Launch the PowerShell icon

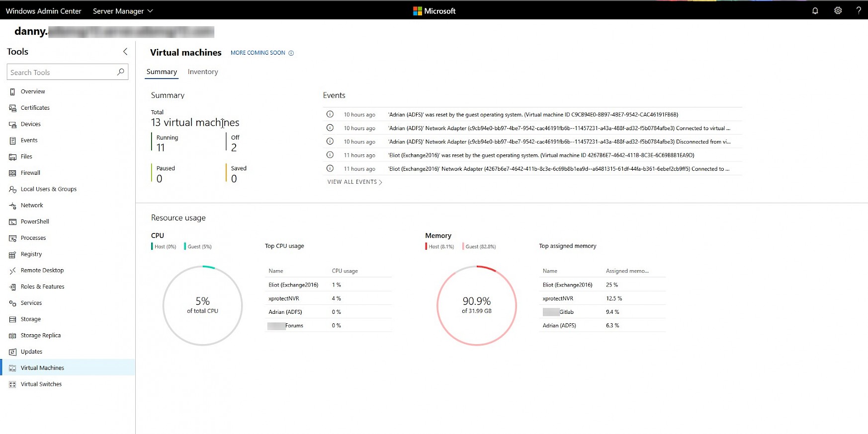click(x=12, y=222)
